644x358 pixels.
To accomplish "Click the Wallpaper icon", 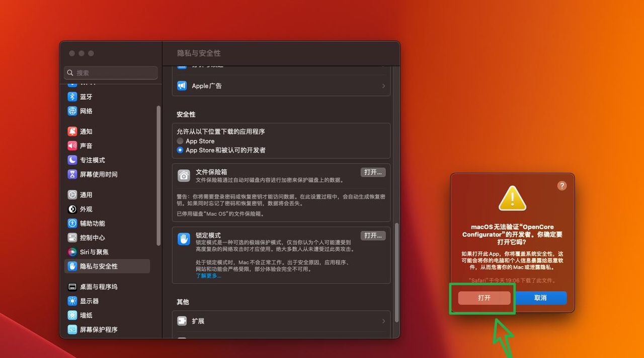I will coord(72,315).
